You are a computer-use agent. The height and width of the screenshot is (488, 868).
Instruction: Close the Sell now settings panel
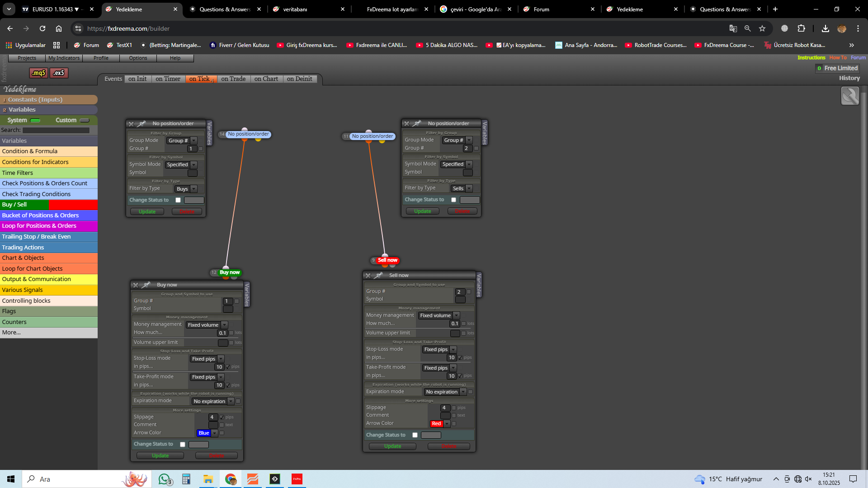tap(368, 275)
